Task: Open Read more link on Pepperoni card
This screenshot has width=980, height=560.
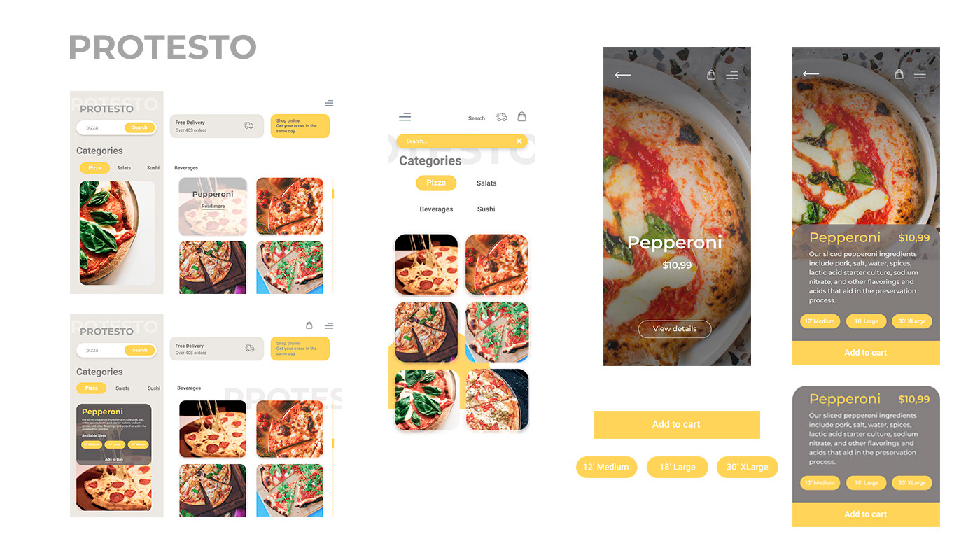Action: (213, 206)
